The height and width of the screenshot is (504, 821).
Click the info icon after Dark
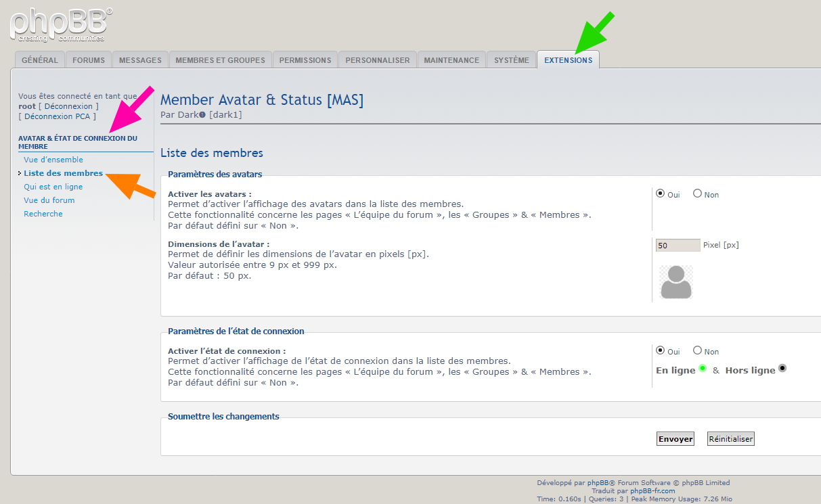click(x=202, y=114)
